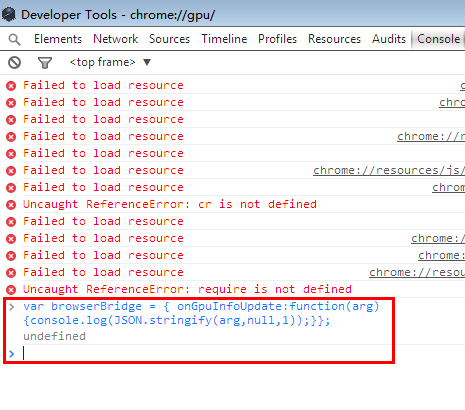Click the console.log(JSON.stringify code line
465x410 pixels.
click(177, 320)
